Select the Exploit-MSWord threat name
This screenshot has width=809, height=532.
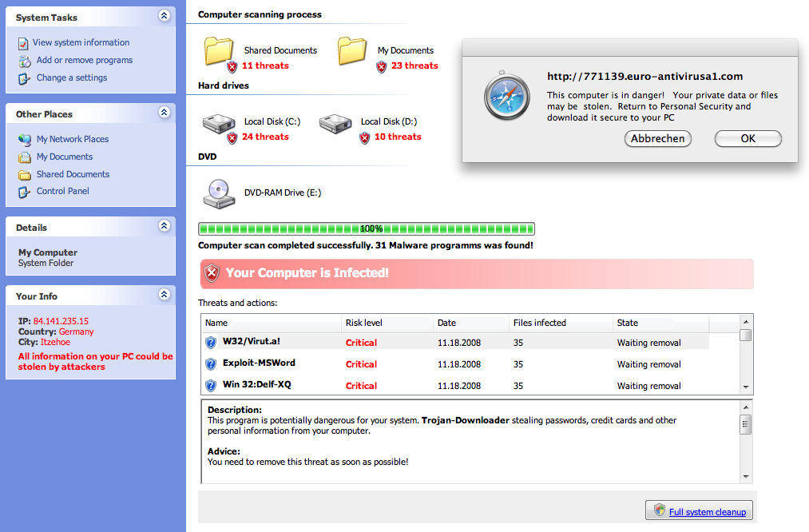(259, 363)
